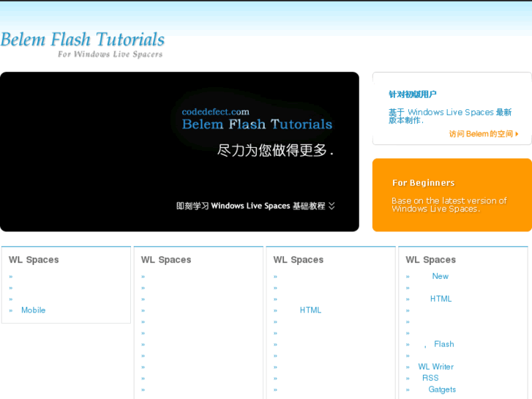Click the WL Spaces heading above New
Screen dimensions: 532x399
coord(430,260)
